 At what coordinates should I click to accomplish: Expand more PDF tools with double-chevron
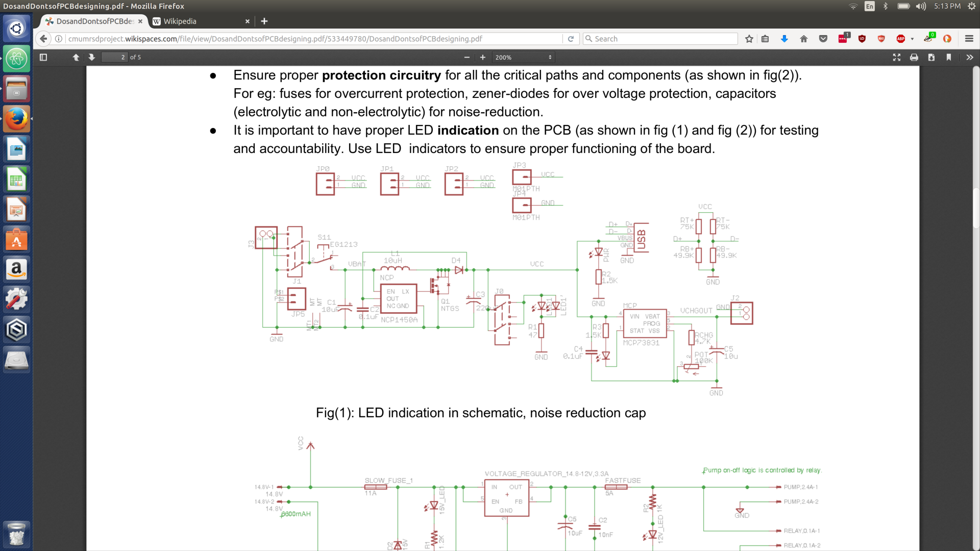(969, 57)
